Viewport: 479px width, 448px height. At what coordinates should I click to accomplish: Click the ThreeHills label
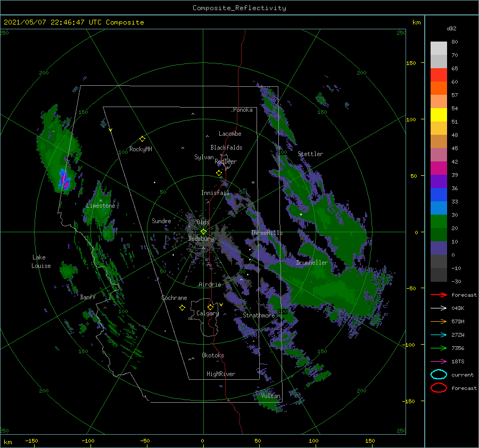pyautogui.click(x=267, y=233)
